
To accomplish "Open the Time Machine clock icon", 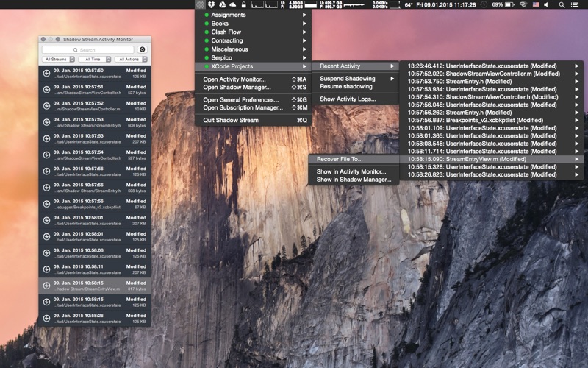I will (x=484, y=4).
